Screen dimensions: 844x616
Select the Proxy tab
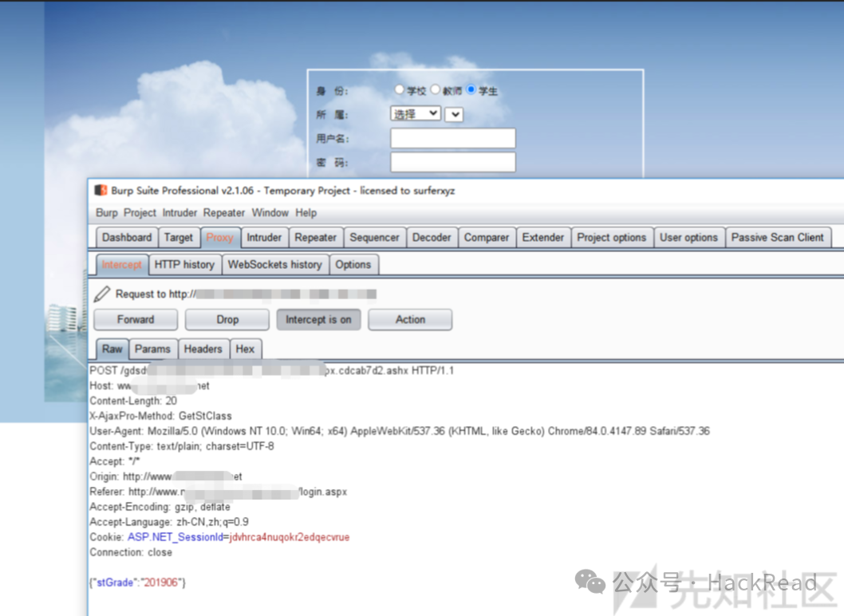219,238
